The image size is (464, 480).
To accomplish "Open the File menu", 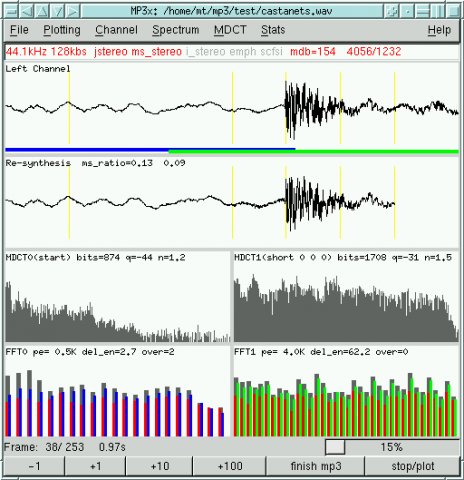I will (19, 30).
